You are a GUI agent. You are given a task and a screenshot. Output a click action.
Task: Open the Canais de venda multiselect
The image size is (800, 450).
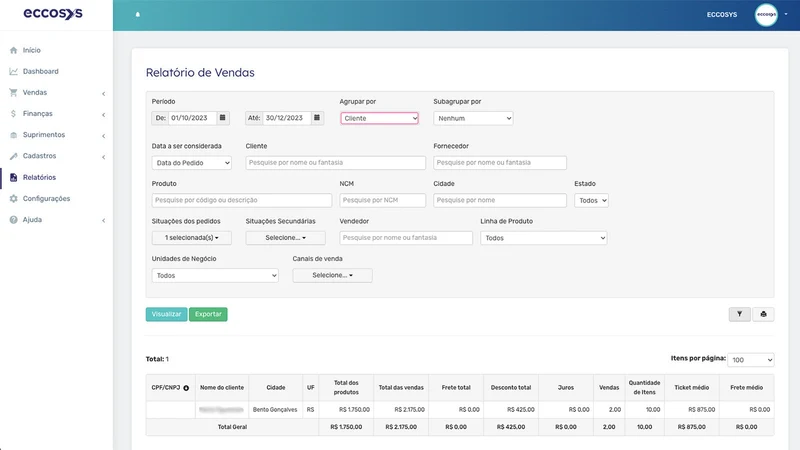pyautogui.click(x=332, y=276)
